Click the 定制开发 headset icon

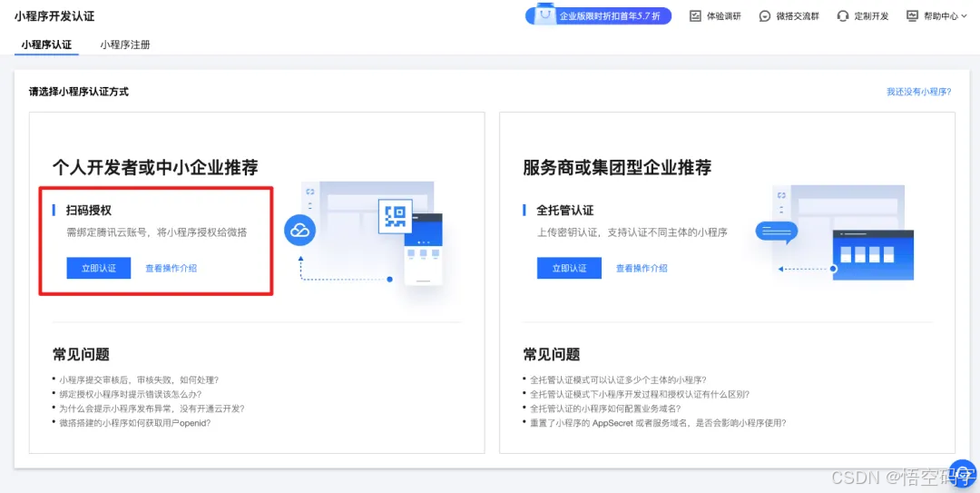[x=843, y=16]
